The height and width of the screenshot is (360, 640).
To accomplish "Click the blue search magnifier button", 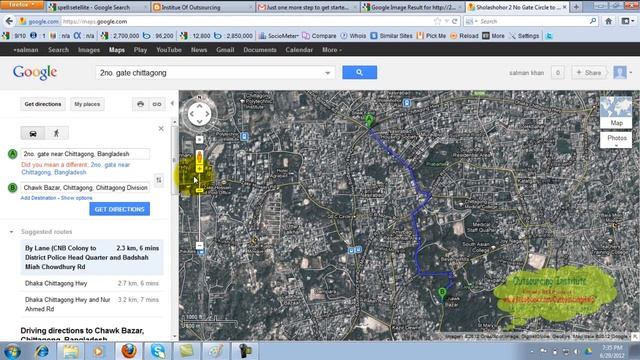I will point(359,72).
